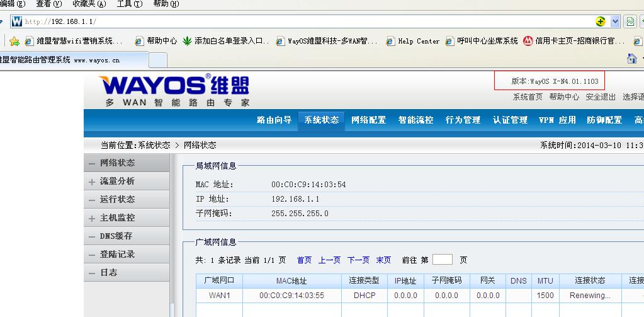This screenshot has height=317, width=644.
Task: Click the favorites star icon in bookmarks bar
Action: (14, 41)
